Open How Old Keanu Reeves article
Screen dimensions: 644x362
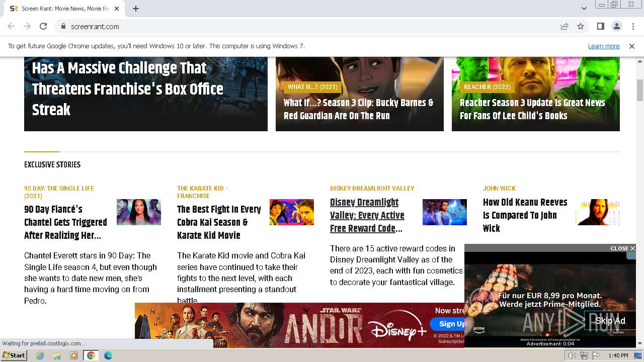tap(525, 215)
